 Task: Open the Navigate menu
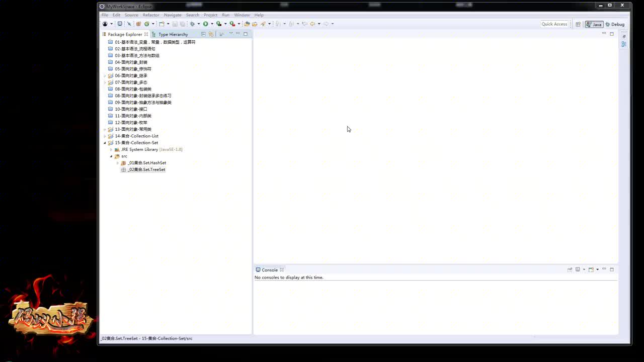(x=173, y=15)
